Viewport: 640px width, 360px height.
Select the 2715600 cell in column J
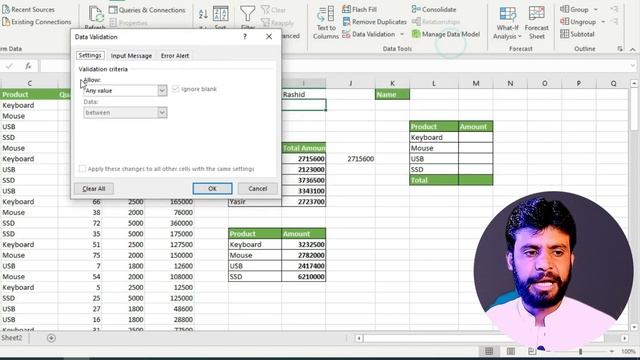coord(351,159)
